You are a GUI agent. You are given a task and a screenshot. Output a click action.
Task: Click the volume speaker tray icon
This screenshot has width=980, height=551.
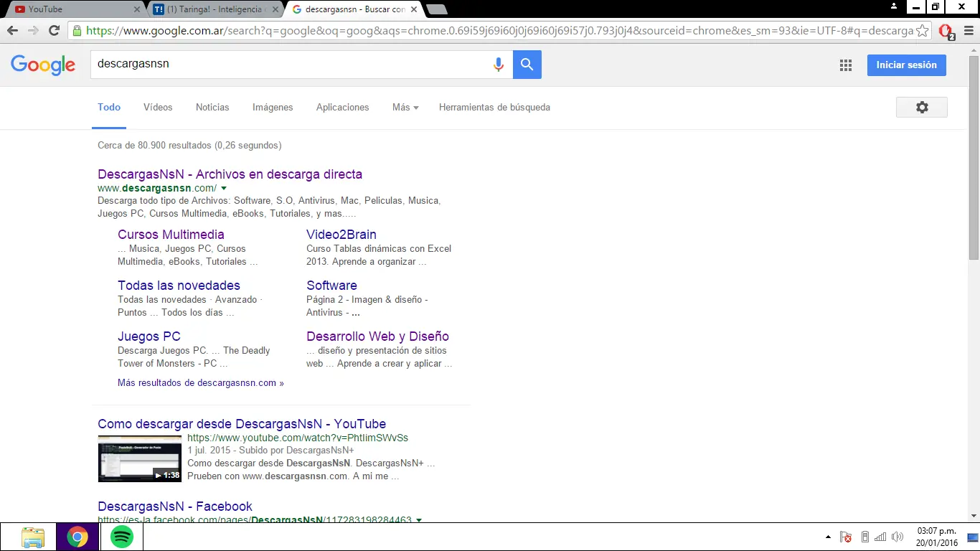pos(897,537)
